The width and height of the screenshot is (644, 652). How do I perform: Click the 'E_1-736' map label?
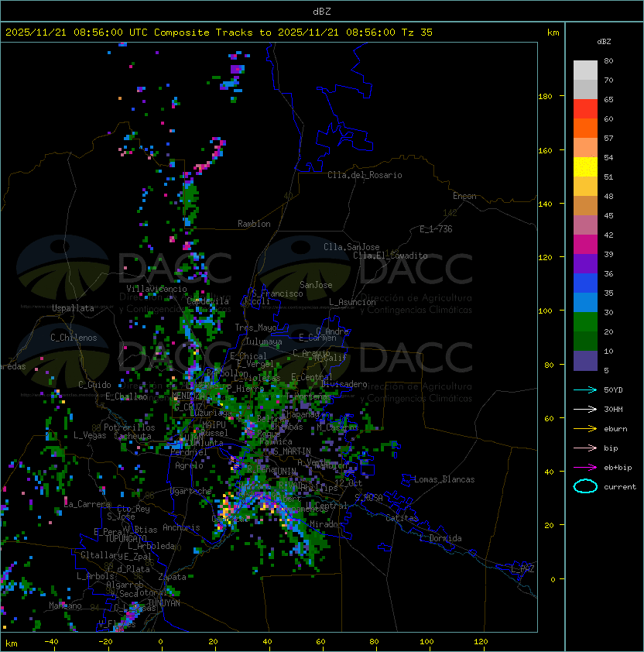(x=436, y=229)
